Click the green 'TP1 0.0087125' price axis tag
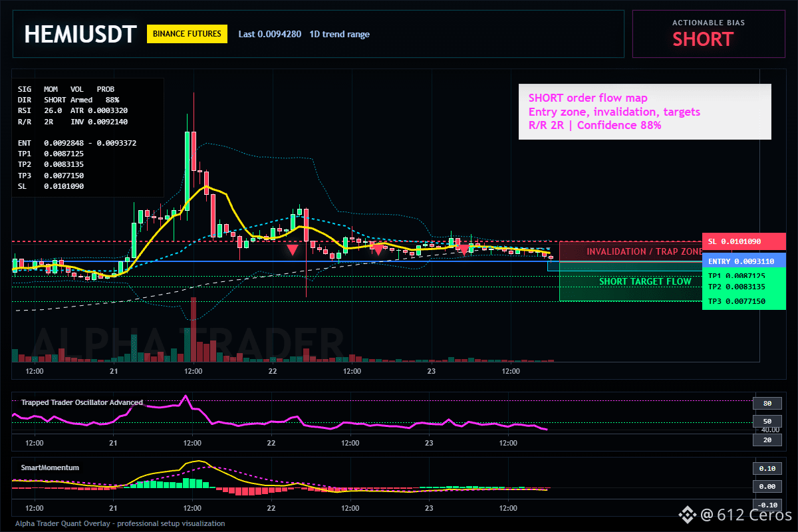Viewport: 798px width, 532px height. [743, 275]
